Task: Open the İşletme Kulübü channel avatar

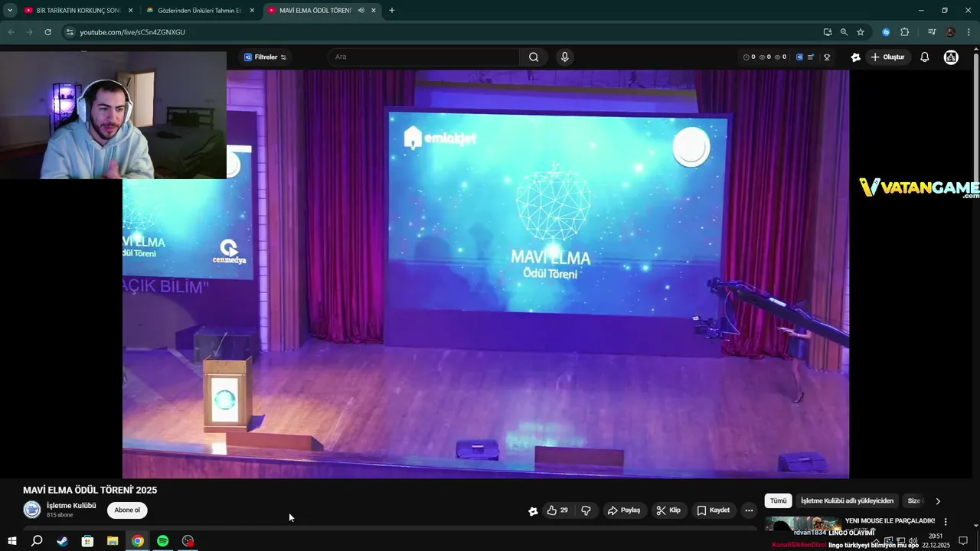Action: 32,510
